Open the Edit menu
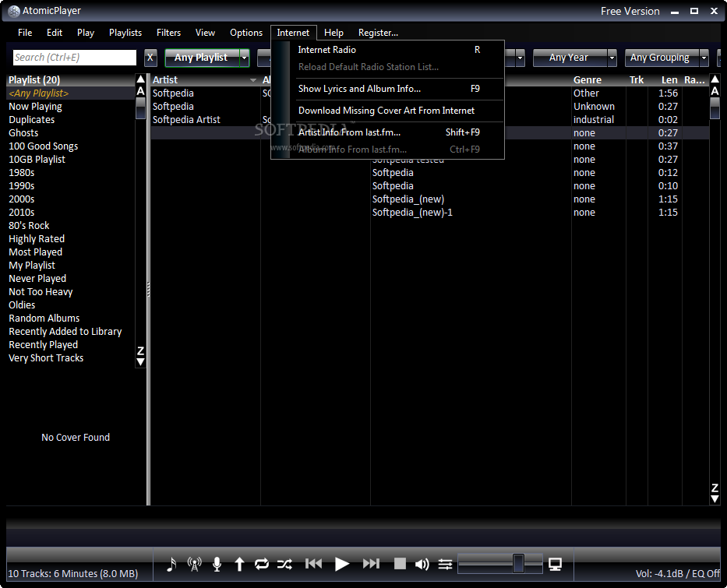Image resolution: width=727 pixels, height=588 pixels. click(55, 33)
